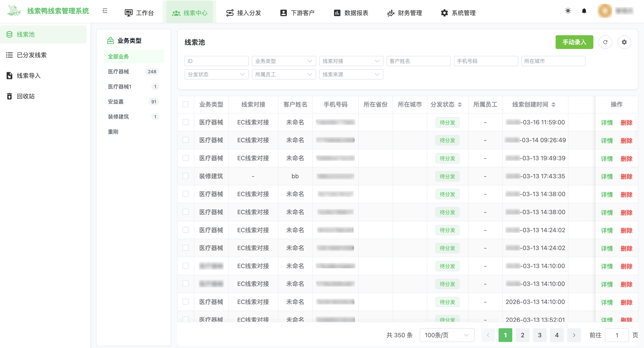Image resolution: width=644 pixels, height=348 pixels.
Task: Tick the first row checkbox
Action: [x=186, y=122]
